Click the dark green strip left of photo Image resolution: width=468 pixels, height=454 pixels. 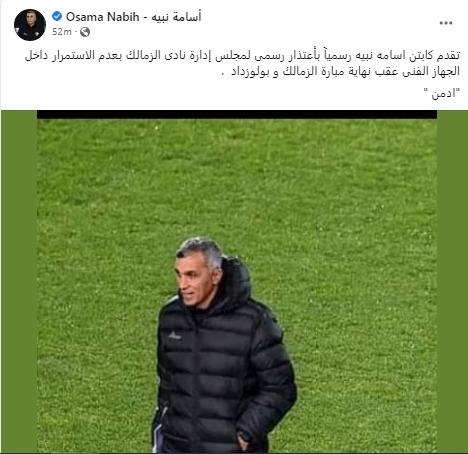[19, 282]
